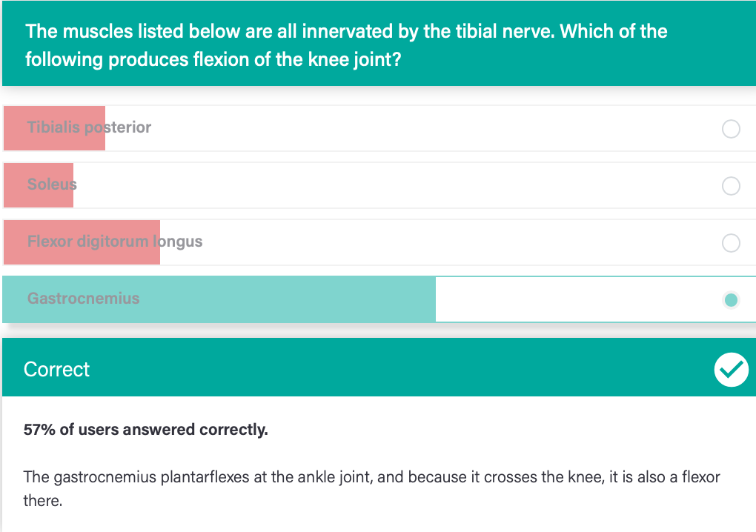The width and height of the screenshot is (756, 532).
Task: Click the word 'there.' ending the explanation
Action: click(43, 501)
